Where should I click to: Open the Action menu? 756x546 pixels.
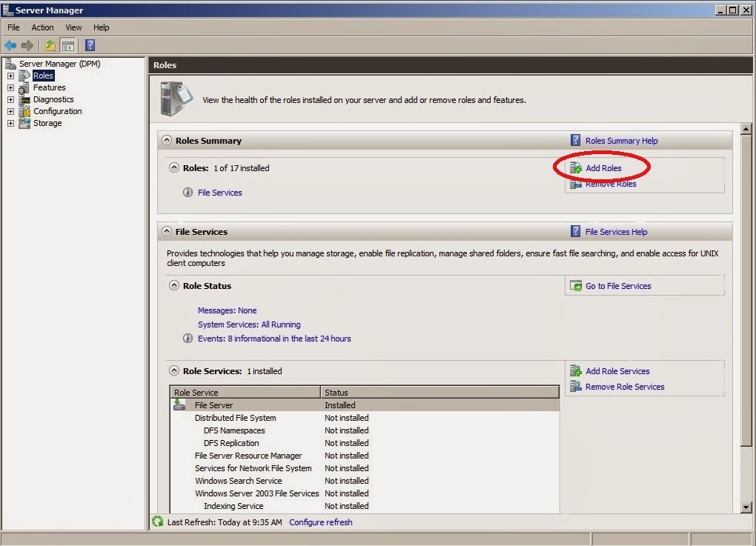click(42, 27)
